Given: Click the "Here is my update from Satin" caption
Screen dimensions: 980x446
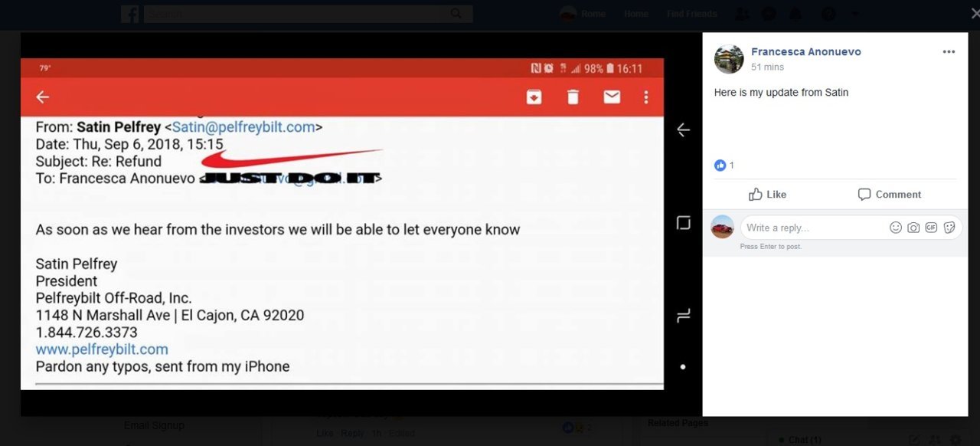Looking at the screenshot, I should pos(781,93).
